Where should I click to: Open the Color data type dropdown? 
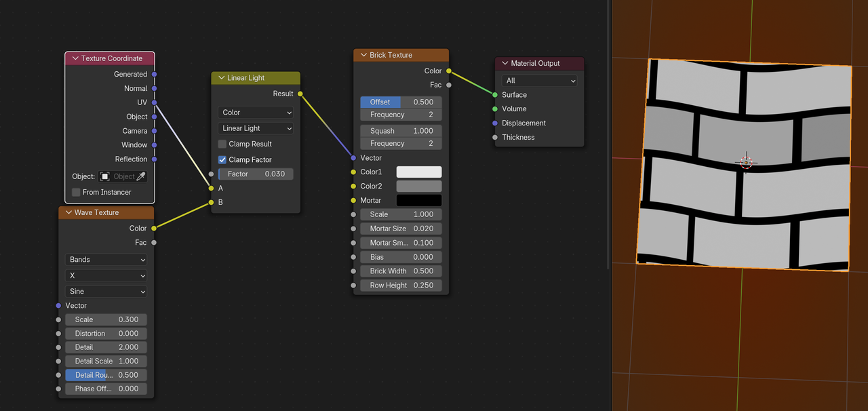point(256,113)
